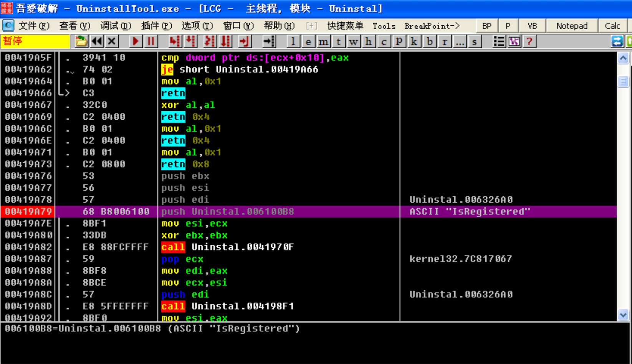The image size is (632, 364).
Task: Click the Step Into toolbar icon
Action: click(x=175, y=41)
